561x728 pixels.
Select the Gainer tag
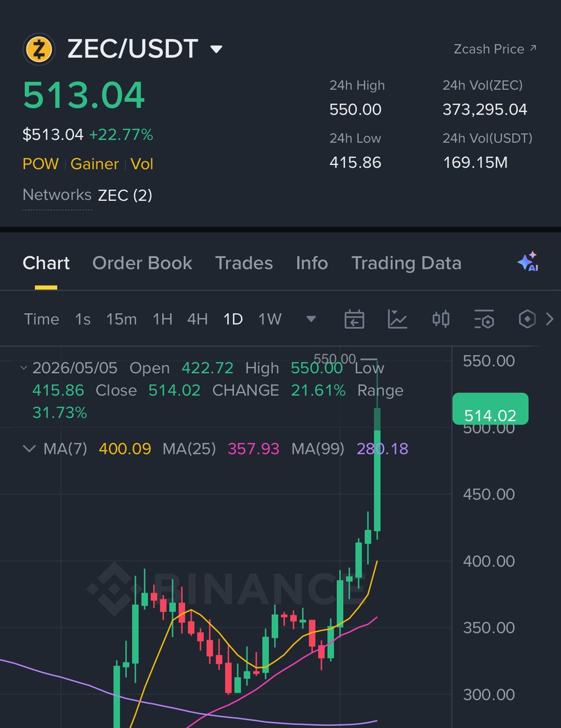[95, 164]
